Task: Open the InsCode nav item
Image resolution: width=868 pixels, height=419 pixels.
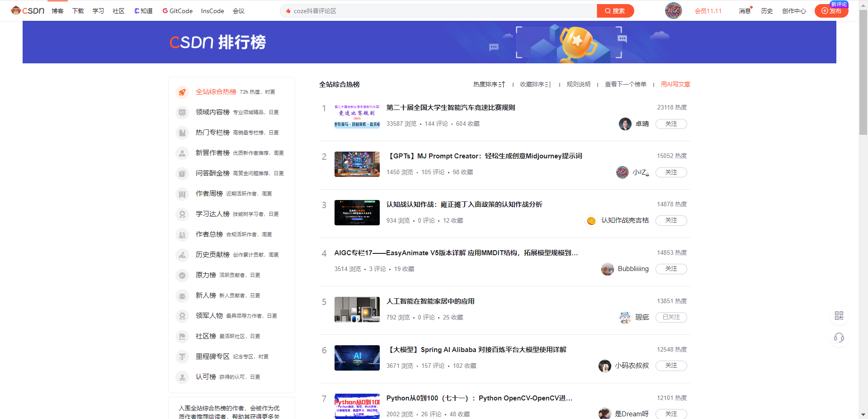Action: tap(212, 11)
